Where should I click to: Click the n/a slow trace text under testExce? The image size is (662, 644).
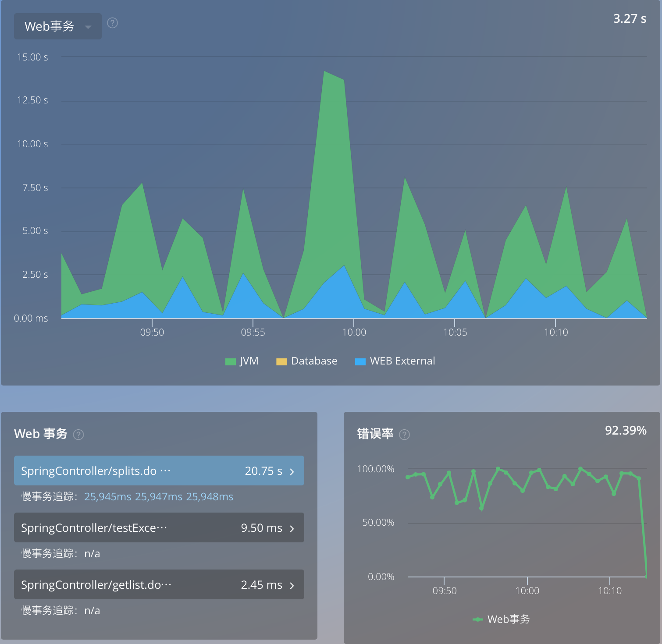click(x=92, y=554)
